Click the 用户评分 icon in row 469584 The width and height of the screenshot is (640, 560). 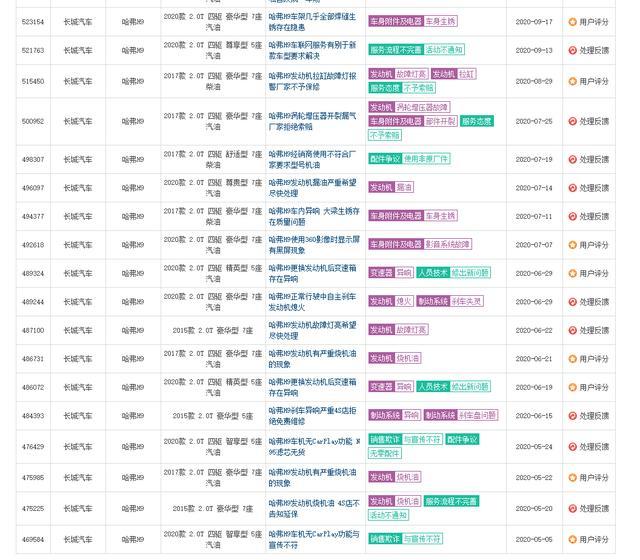click(573, 539)
